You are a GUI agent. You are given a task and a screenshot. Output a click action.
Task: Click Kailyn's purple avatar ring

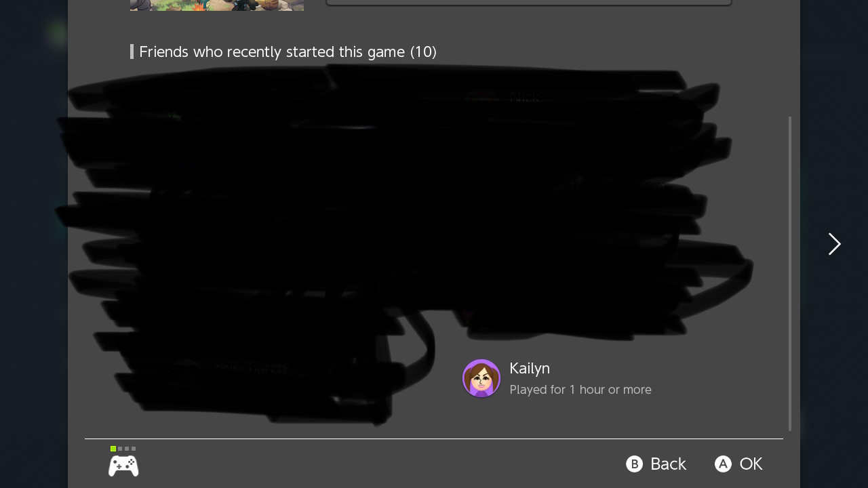coord(481,378)
